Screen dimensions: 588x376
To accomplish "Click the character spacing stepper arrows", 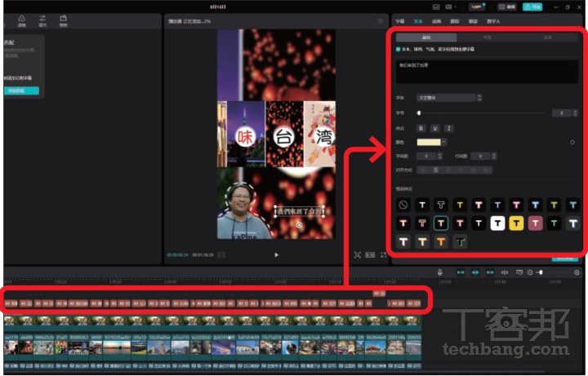I will [x=440, y=156].
